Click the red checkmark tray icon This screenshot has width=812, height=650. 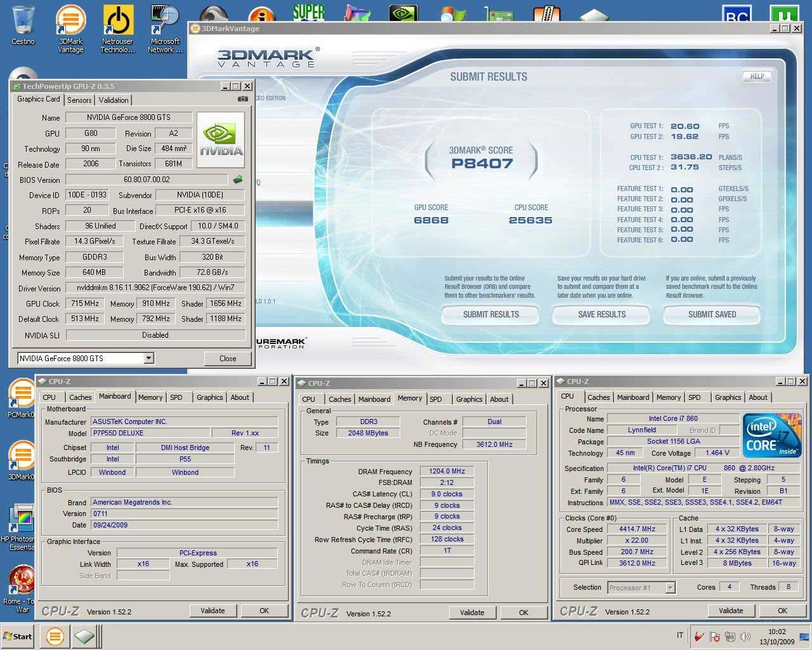pos(699,637)
